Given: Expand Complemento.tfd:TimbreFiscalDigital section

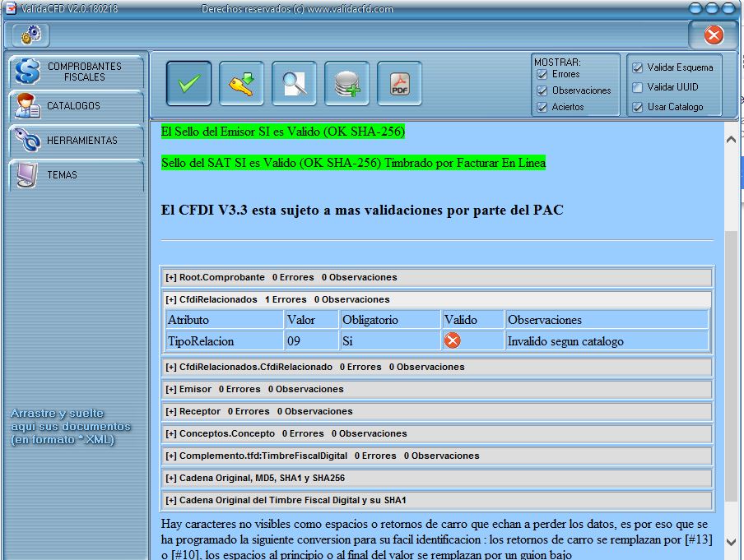Looking at the screenshot, I should 436,456.
